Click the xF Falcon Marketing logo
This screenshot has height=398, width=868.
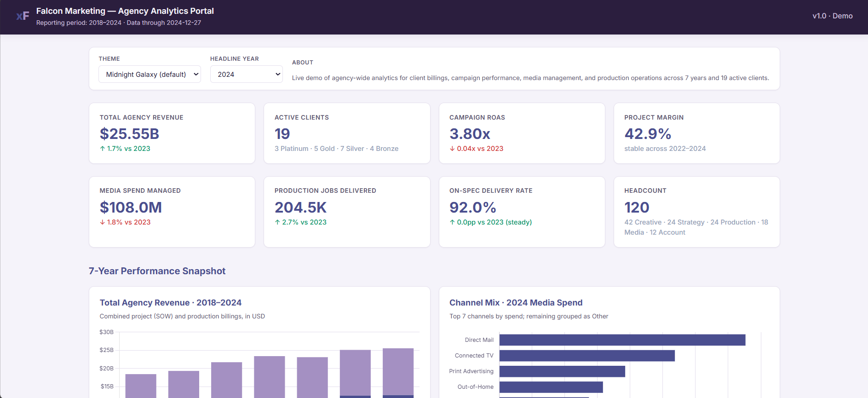coord(23,16)
